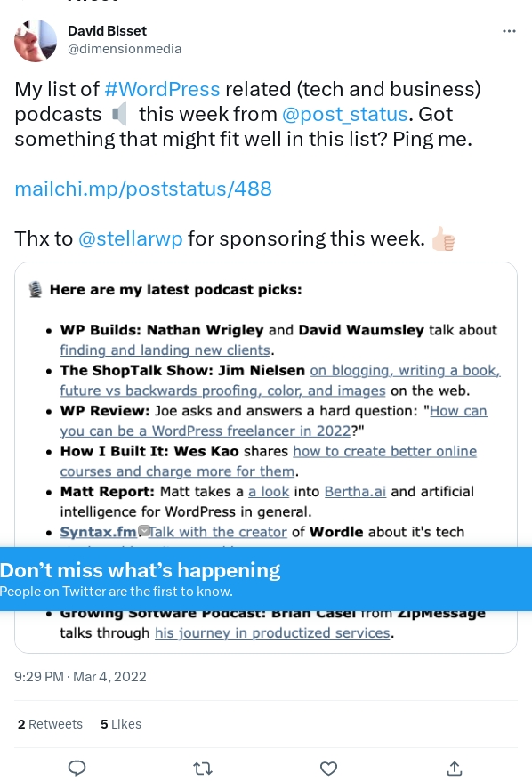532x781 pixels.
Task: Click the reply speech bubble icon
Action: pyautogui.click(x=77, y=768)
